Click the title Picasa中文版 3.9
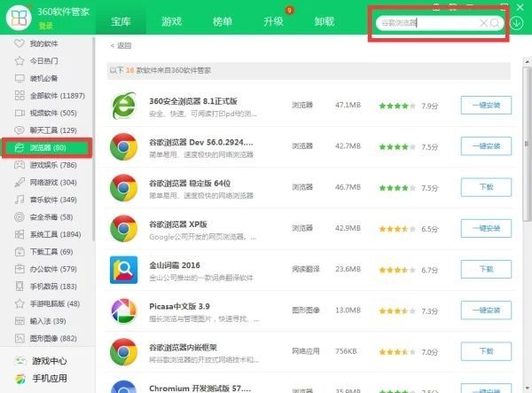The image size is (532, 393). [179, 306]
